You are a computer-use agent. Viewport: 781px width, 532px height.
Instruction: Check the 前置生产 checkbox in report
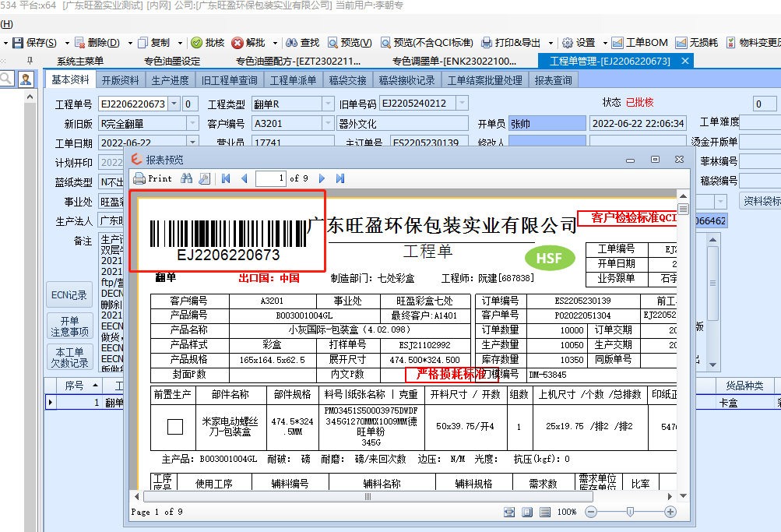175,427
